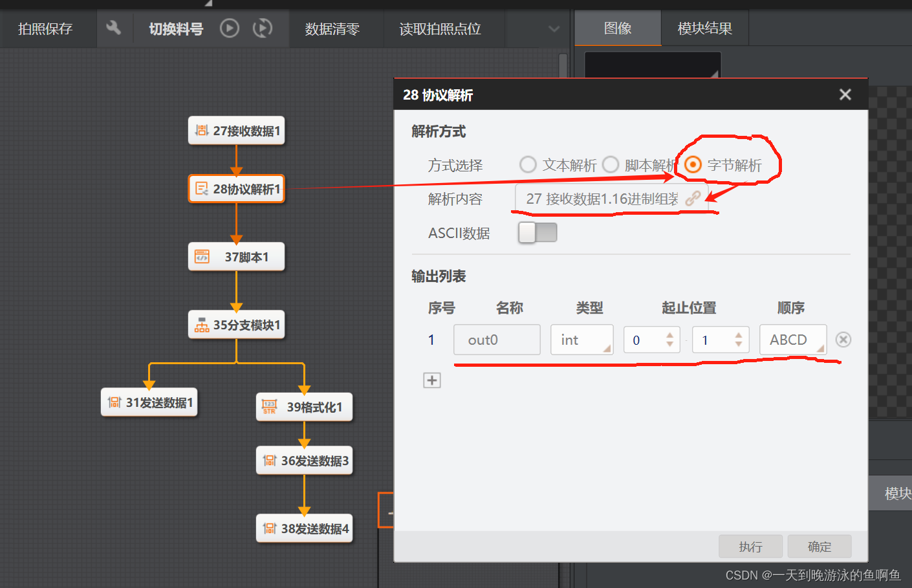Select the 31发送数据1 node
Viewport: 912px width, 588px height.
pyautogui.click(x=149, y=402)
